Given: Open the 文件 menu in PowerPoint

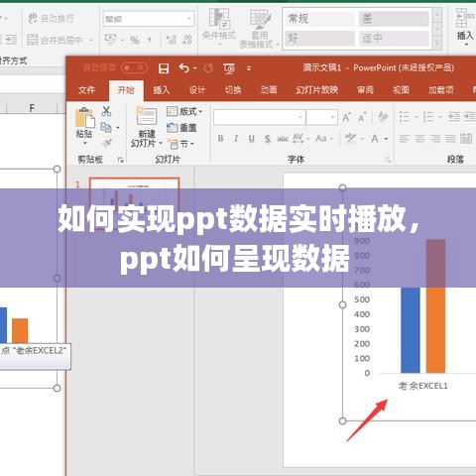Looking at the screenshot, I should coord(87,89).
